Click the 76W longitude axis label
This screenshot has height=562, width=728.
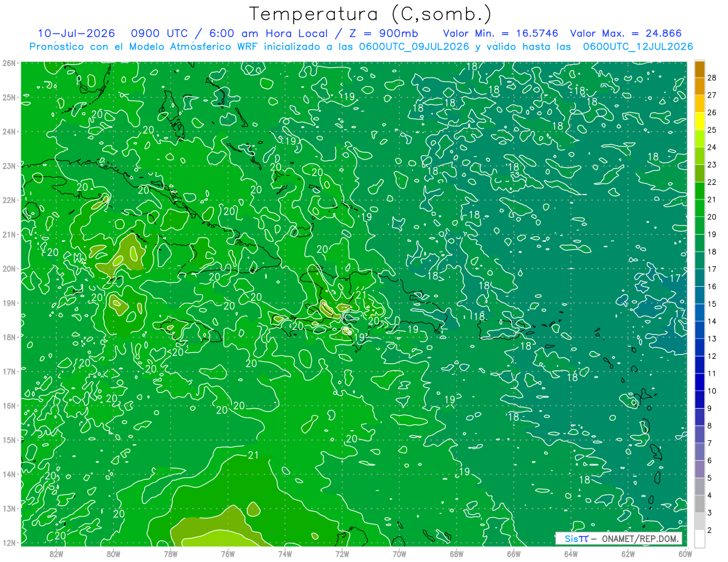[227, 554]
